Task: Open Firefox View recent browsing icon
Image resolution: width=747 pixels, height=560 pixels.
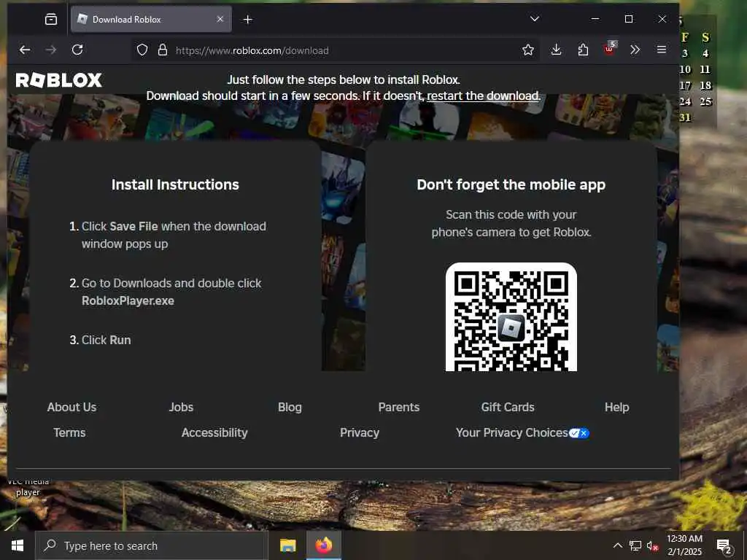Action: (x=50, y=19)
